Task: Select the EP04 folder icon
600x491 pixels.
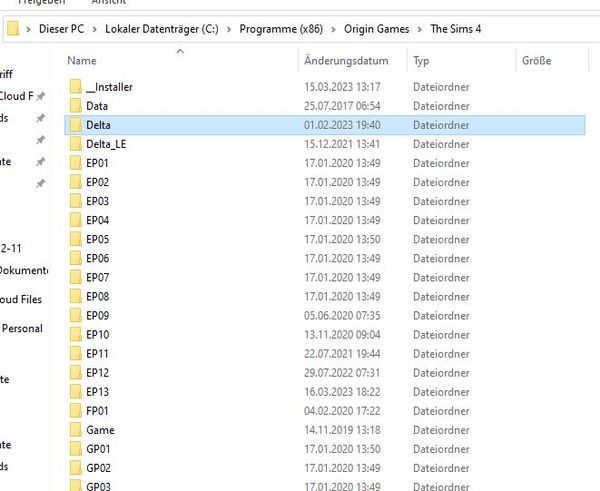Action: [x=76, y=220]
